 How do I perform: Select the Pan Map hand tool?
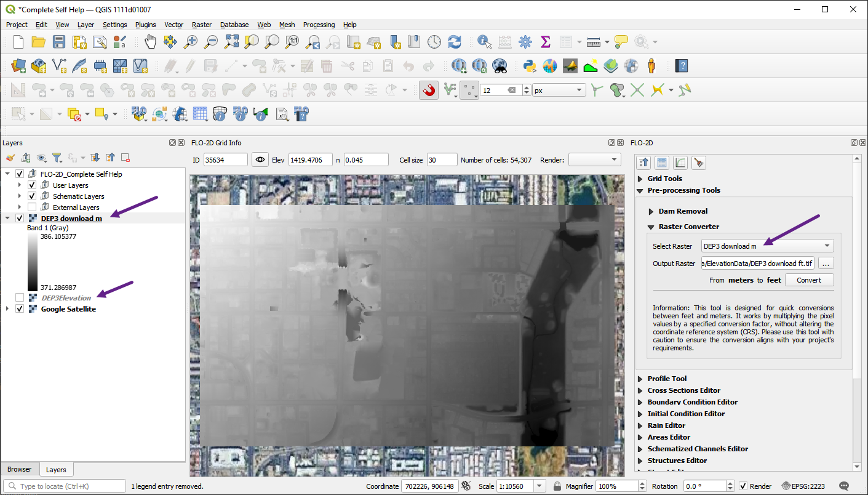pos(151,42)
